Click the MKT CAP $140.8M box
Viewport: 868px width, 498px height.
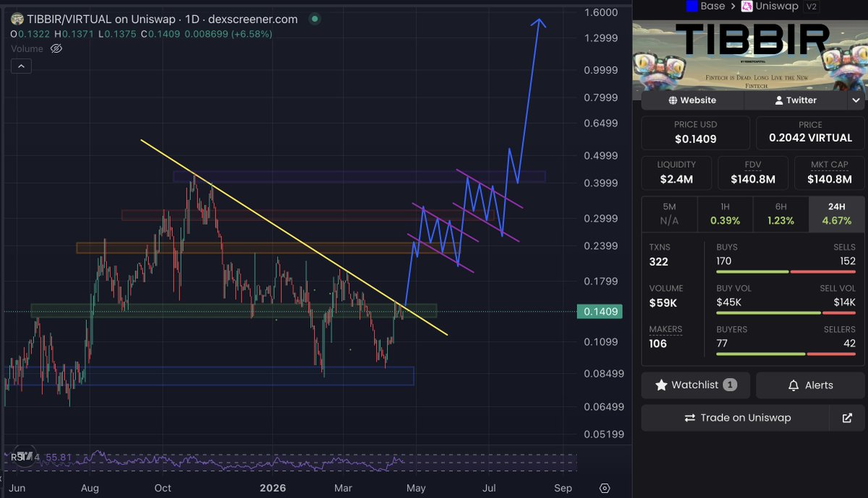pos(829,173)
